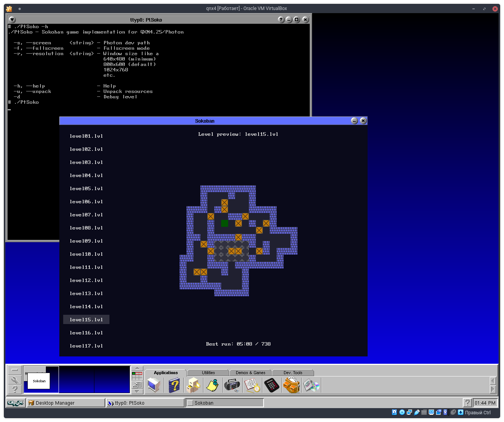Click the QNX launch button on taskbar
The height and width of the screenshot is (422, 504).
[16, 403]
